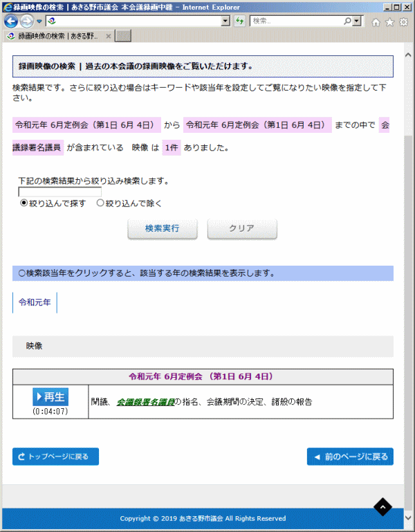Minimize the Internet Explorer window

pos(387,7)
